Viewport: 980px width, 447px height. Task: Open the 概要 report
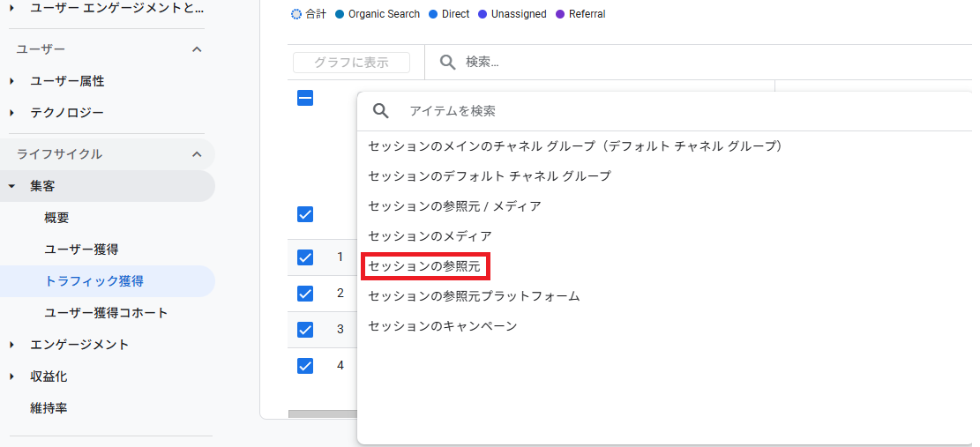pyautogui.click(x=56, y=218)
